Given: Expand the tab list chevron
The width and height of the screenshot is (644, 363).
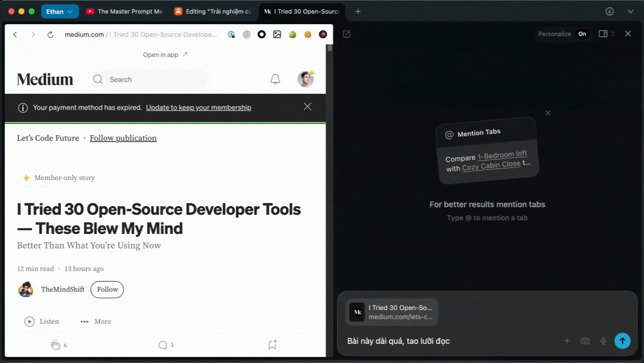Looking at the screenshot, I should coord(630,12).
